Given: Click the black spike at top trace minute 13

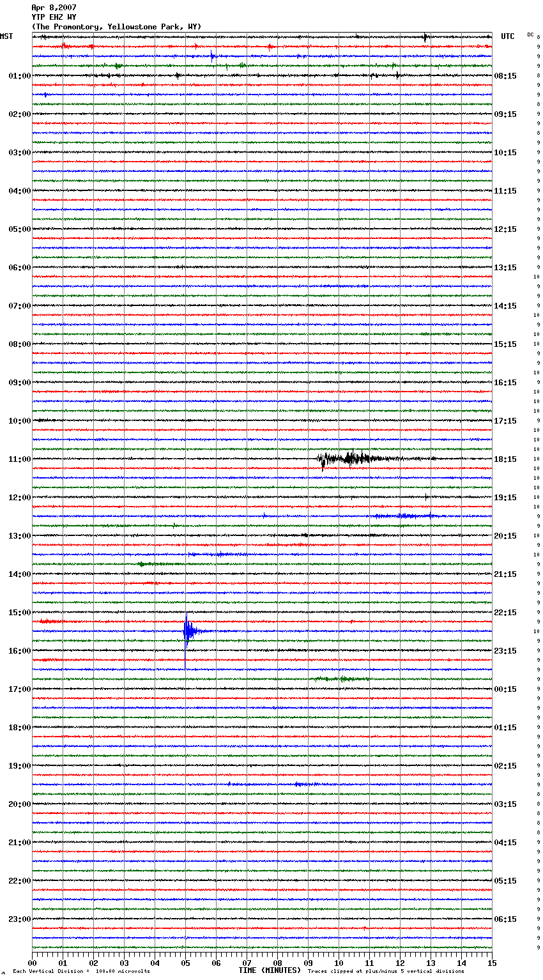Looking at the screenshot, I should [x=425, y=37].
